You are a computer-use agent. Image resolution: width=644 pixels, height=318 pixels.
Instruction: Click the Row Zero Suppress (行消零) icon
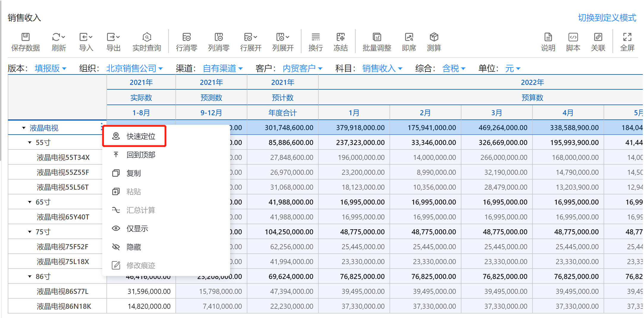[186, 37]
